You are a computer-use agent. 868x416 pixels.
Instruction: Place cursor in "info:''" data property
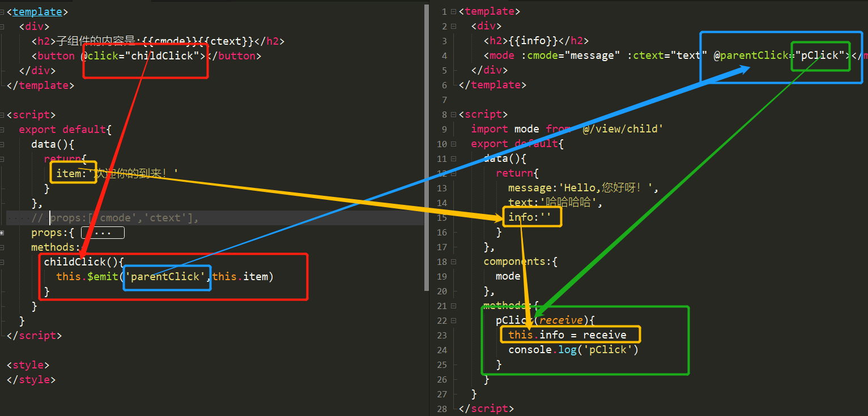[x=530, y=217]
